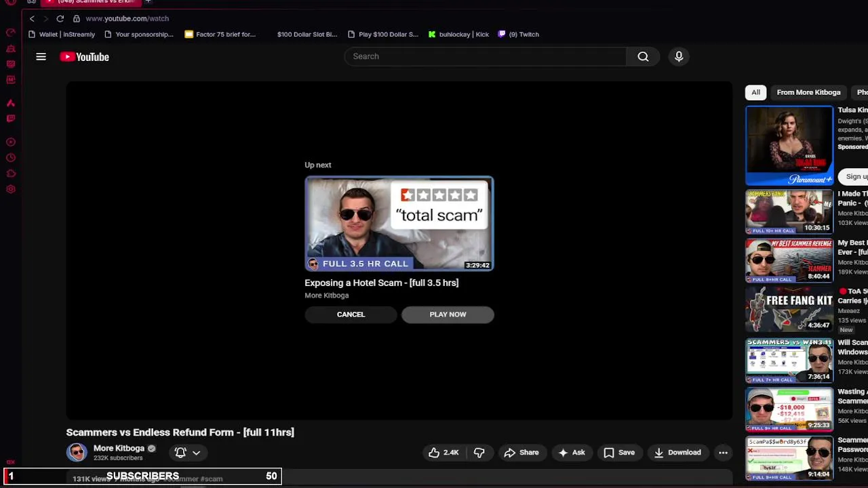Open Play $100 Dollar S... bookmark
The width and height of the screenshot is (868, 488).
coord(382,34)
